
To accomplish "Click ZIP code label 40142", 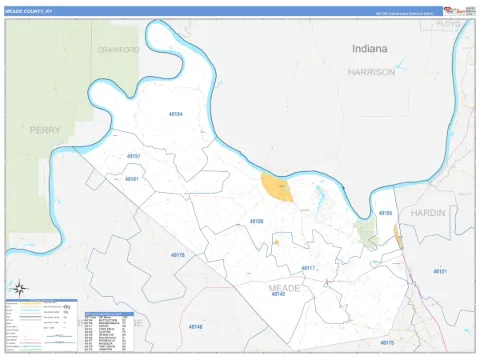I will point(278,294).
